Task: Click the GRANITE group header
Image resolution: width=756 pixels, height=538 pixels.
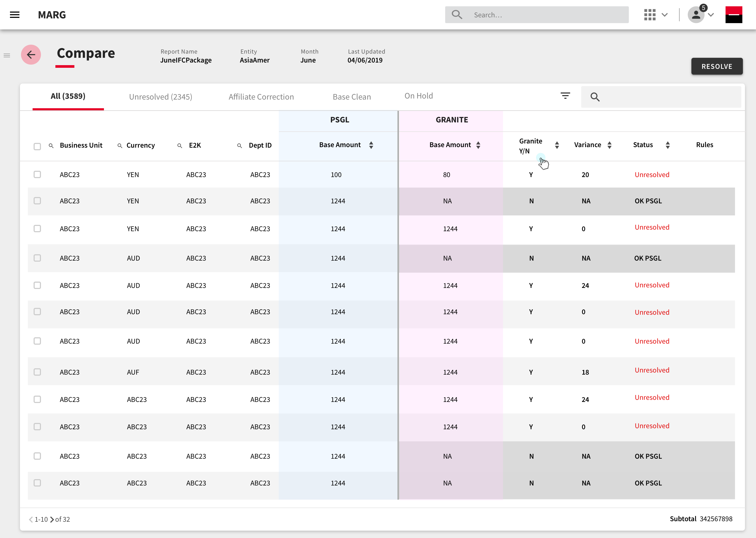Action: (452, 120)
